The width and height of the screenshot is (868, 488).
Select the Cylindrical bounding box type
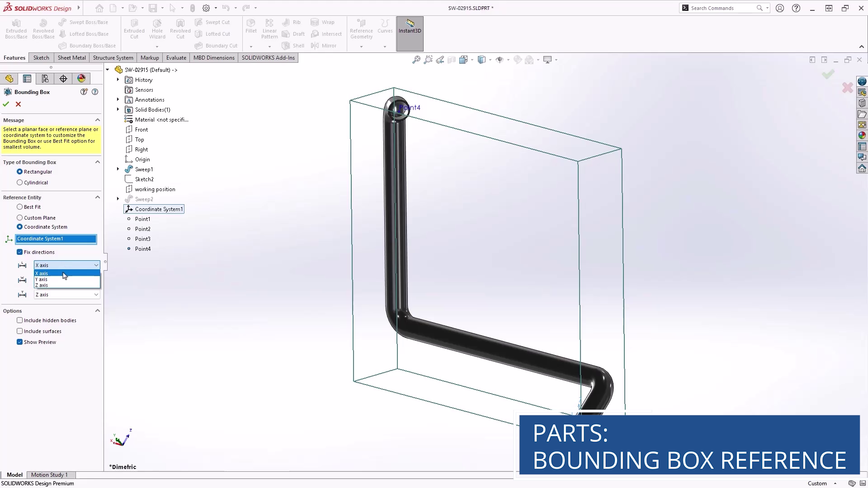[20, 182]
